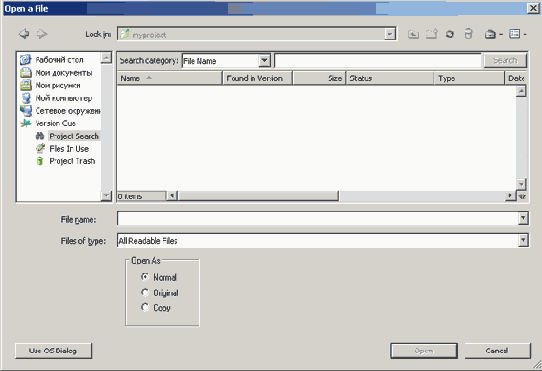
Task: Click the Use OS Dialog button
Action: (x=54, y=351)
